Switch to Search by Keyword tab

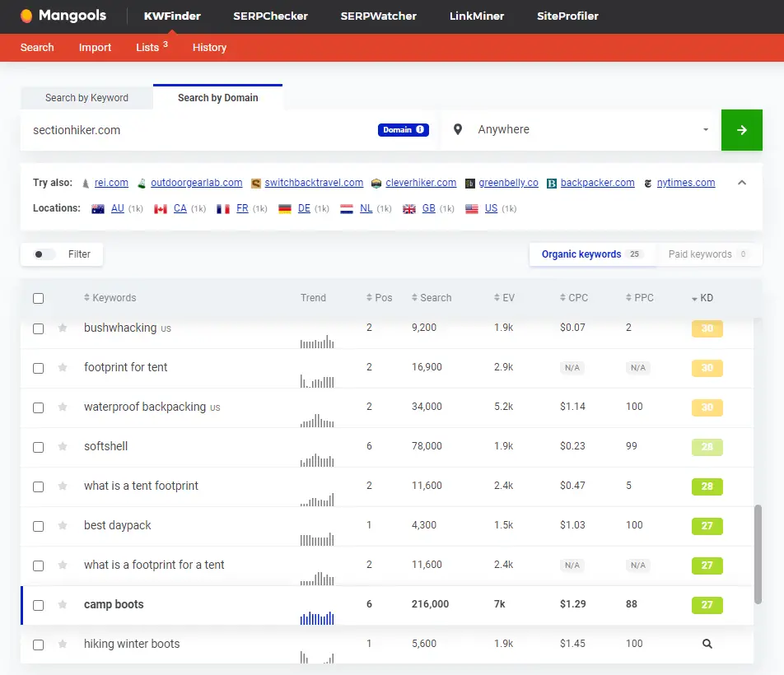tap(86, 97)
